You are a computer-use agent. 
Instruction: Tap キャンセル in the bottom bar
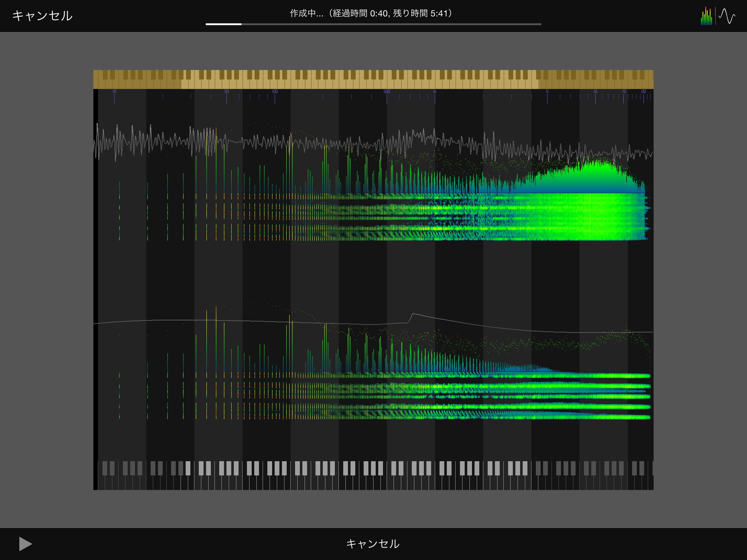(373, 544)
